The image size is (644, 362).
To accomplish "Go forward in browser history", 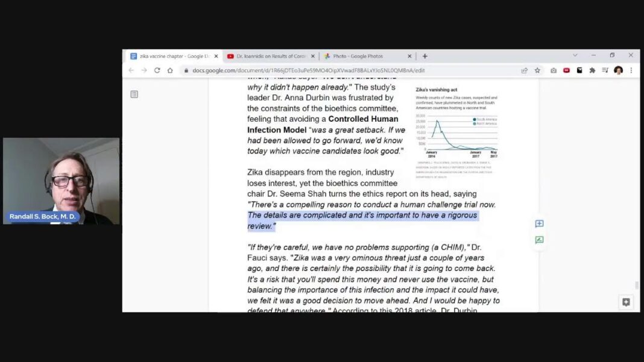I will click(x=144, y=70).
